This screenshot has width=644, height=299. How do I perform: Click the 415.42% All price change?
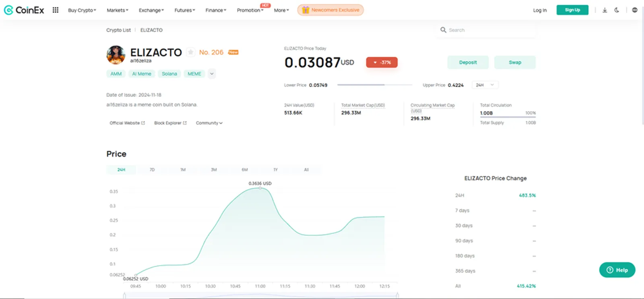(x=526, y=286)
